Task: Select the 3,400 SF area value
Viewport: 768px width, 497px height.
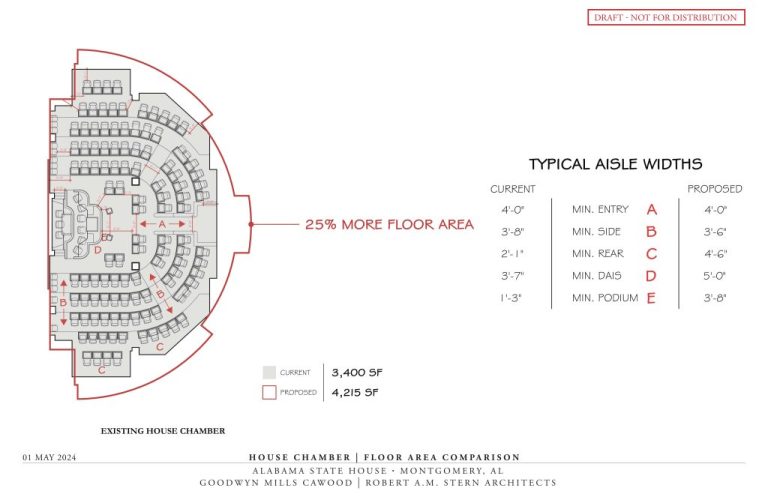Action: coord(355,372)
